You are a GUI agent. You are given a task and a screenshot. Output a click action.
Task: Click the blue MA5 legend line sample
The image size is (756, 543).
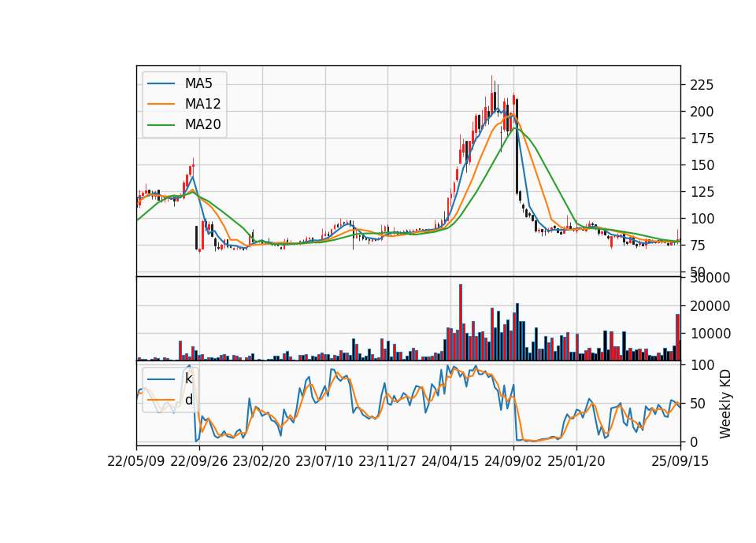[x=161, y=83]
